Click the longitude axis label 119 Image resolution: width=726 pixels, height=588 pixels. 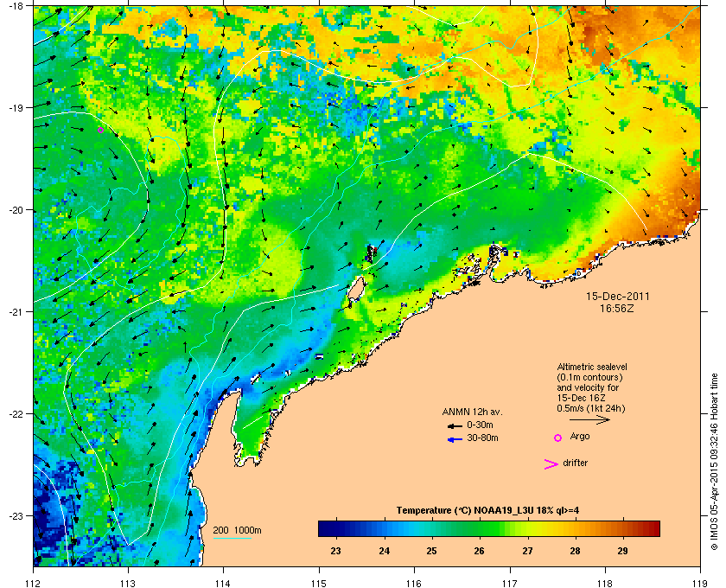(700, 583)
